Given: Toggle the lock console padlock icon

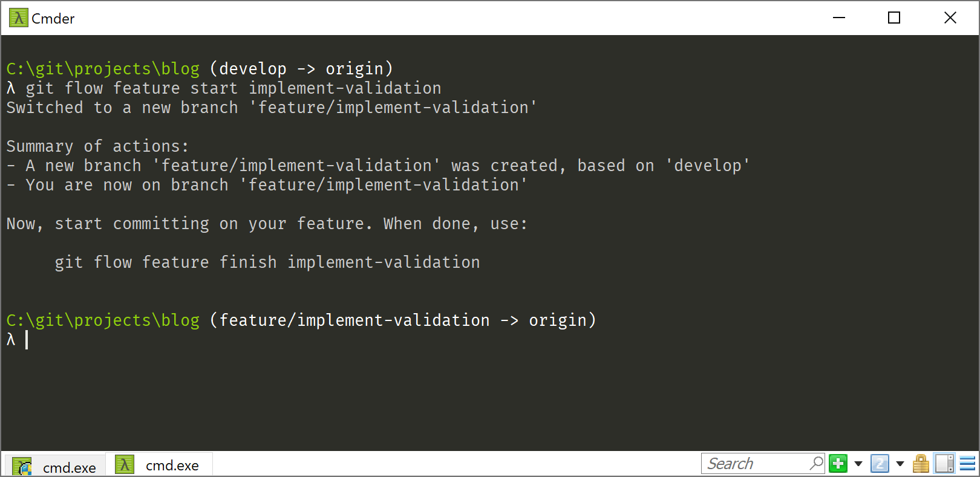Looking at the screenshot, I should click(x=921, y=464).
